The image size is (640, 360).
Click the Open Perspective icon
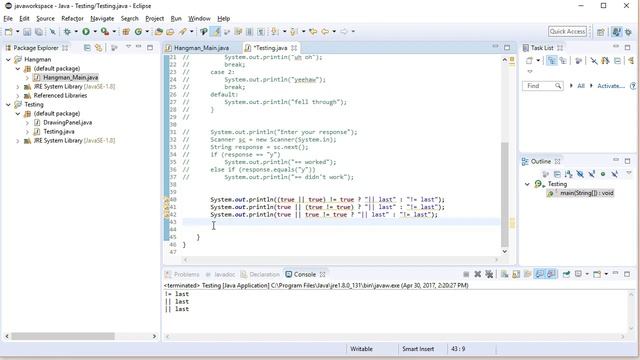[x=600, y=32]
